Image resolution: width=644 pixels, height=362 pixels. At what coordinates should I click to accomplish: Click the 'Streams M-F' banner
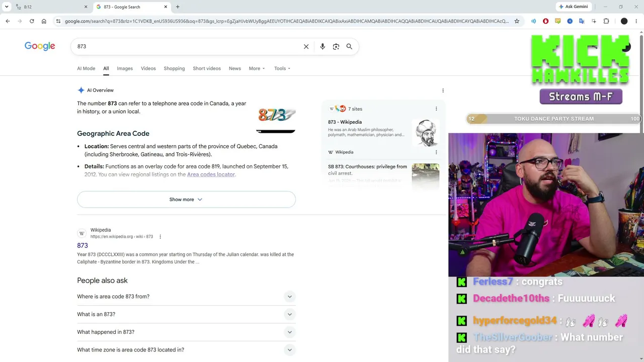(581, 97)
